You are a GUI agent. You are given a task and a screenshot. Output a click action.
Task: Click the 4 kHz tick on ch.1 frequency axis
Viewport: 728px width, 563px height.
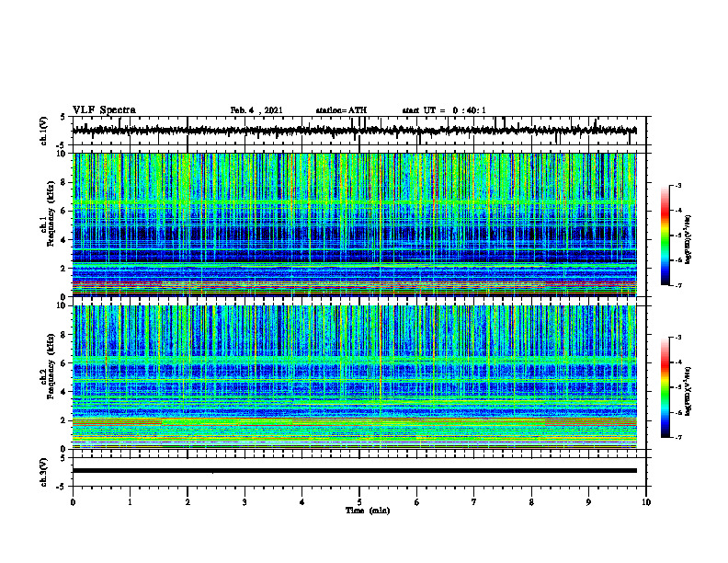point(64,240)
